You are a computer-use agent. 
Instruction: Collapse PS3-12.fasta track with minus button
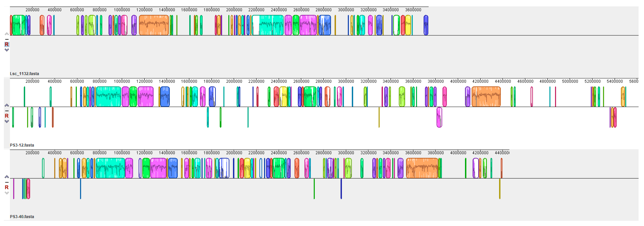(x=7, y=111)
